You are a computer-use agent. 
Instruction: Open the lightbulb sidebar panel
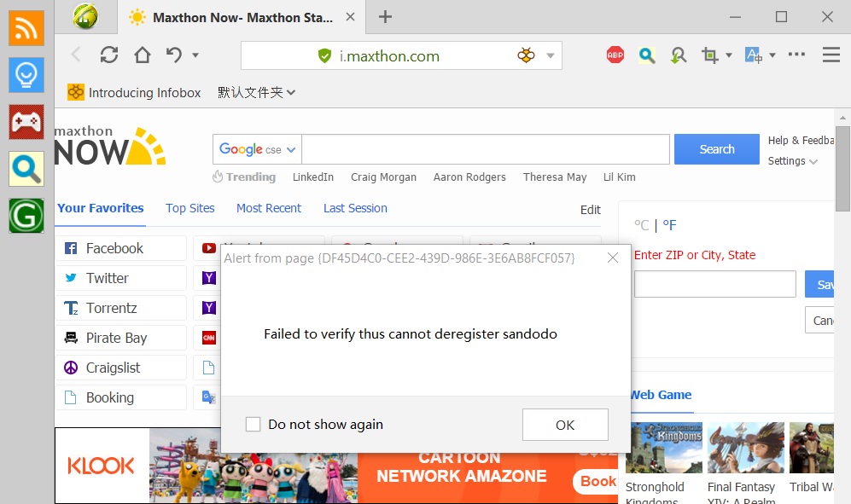(26, 75)
